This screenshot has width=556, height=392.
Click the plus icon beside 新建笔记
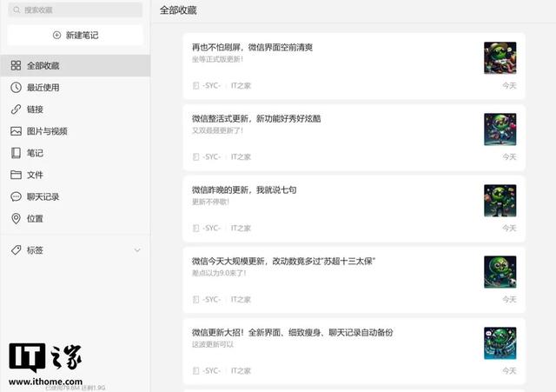pyautogui.click(x=57, y=35)
